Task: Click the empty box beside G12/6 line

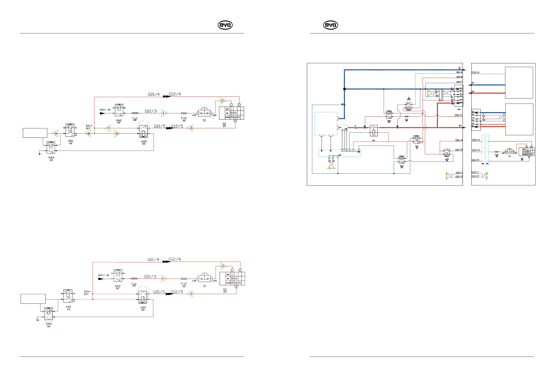Action: 519,83
